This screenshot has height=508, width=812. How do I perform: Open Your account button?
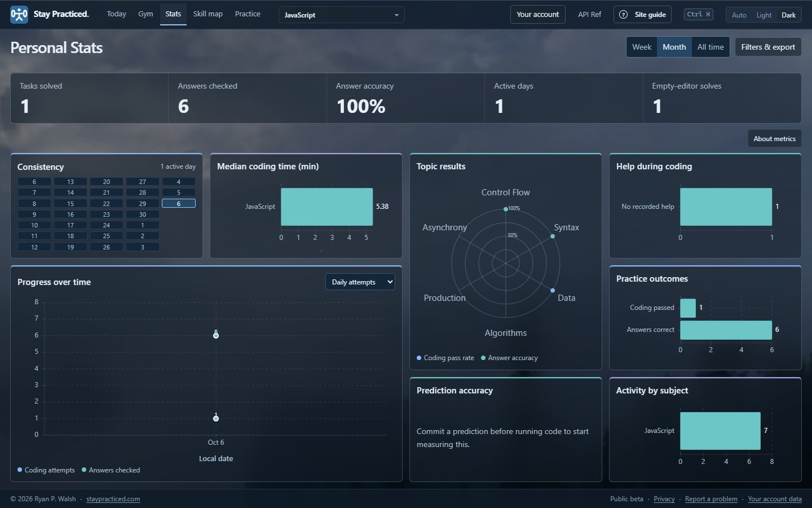coord(537,14)
